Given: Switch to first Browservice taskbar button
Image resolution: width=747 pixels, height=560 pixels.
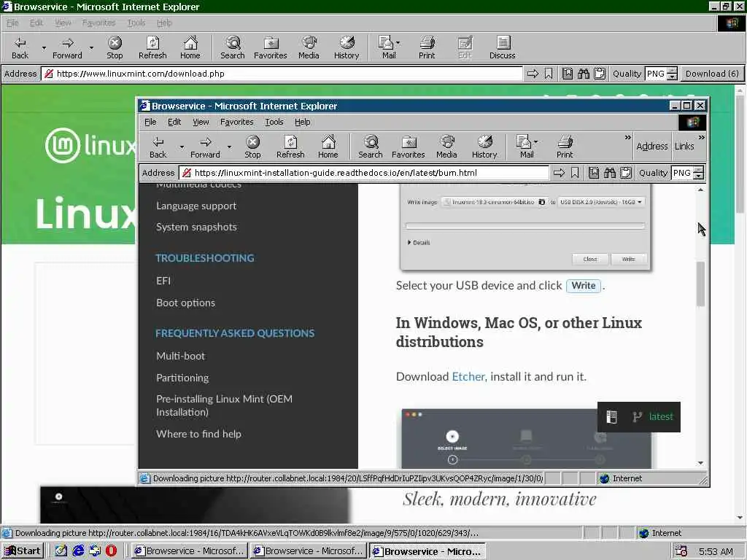Looking at the screenshot, I should coord(189,551).
